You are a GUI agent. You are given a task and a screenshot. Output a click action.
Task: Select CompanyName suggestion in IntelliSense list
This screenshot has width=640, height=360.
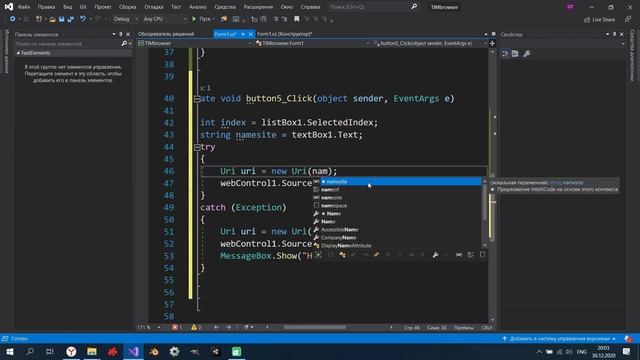(x=397, y=238)
